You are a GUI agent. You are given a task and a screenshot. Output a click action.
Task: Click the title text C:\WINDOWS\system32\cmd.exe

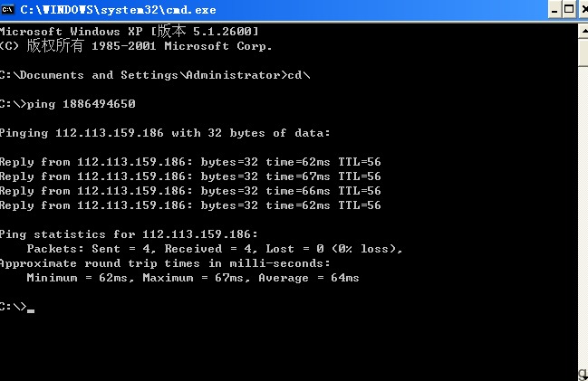[118, 10]
